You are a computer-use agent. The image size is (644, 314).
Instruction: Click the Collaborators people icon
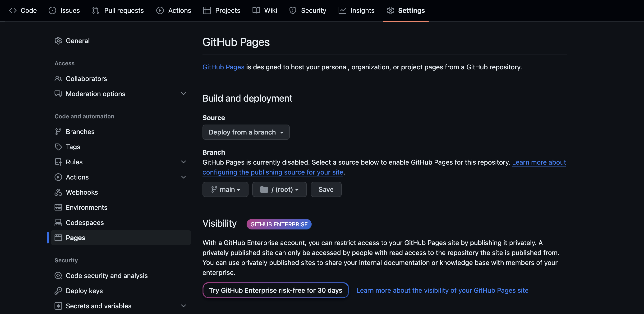(x=58, y=79)
